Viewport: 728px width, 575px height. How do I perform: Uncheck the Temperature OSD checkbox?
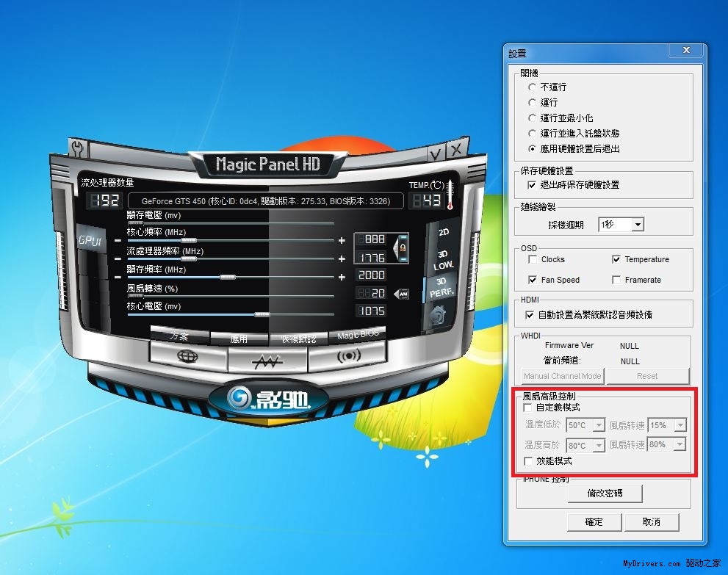pyautogui.click(x=616, y=259)
